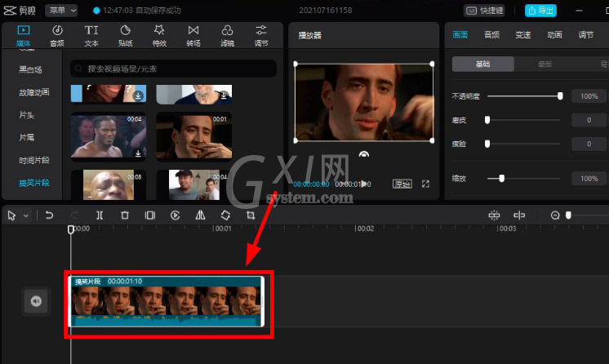Select the 时间片段 category
Image resolution: width=609 pixels, height=364 pixels.
pyautogui.click(x=34, y=160)
